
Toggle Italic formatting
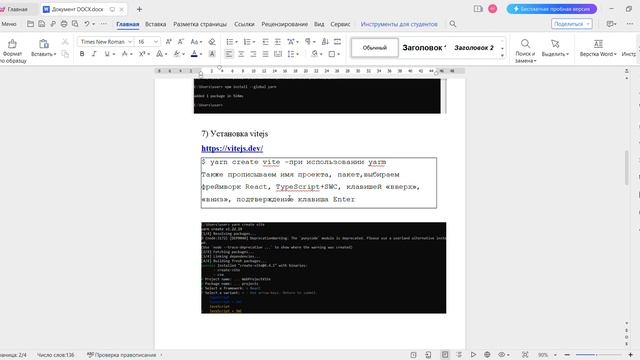pos(94,54)
